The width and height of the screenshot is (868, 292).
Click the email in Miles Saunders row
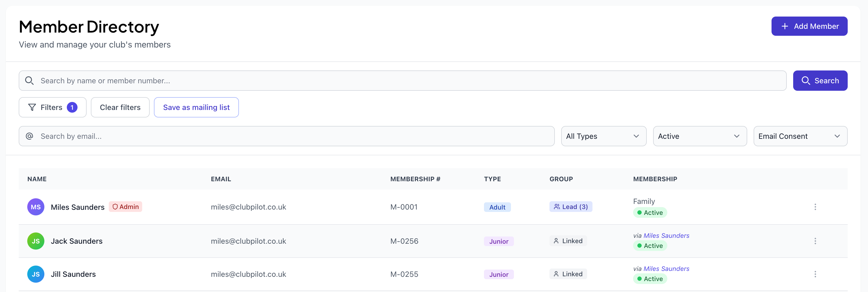pos(248,207)
